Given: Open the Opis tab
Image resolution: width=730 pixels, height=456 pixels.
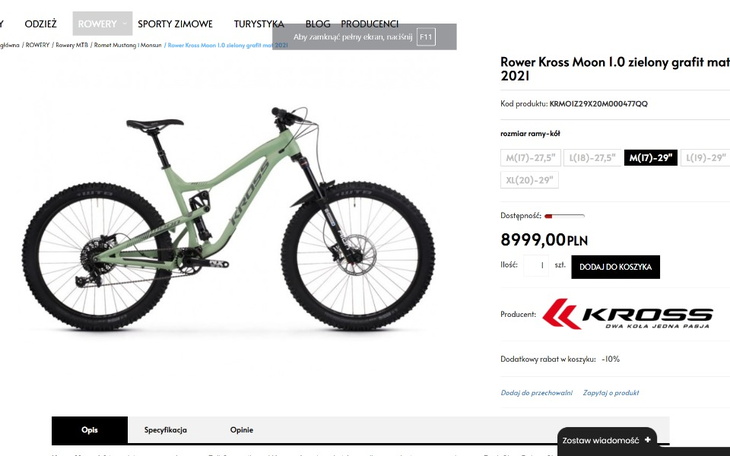Looking at the screenshot, I should pyautogui.click(x=89, y=429).
